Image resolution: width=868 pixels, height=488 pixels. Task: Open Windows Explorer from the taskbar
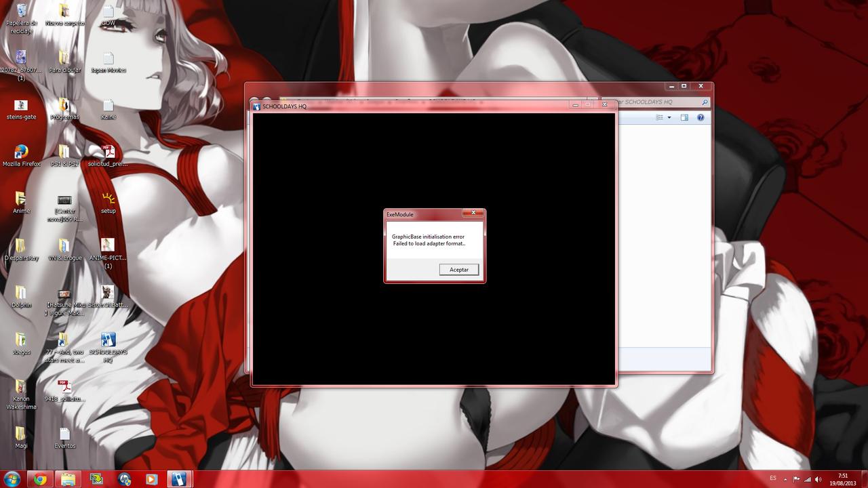[68, 479]
